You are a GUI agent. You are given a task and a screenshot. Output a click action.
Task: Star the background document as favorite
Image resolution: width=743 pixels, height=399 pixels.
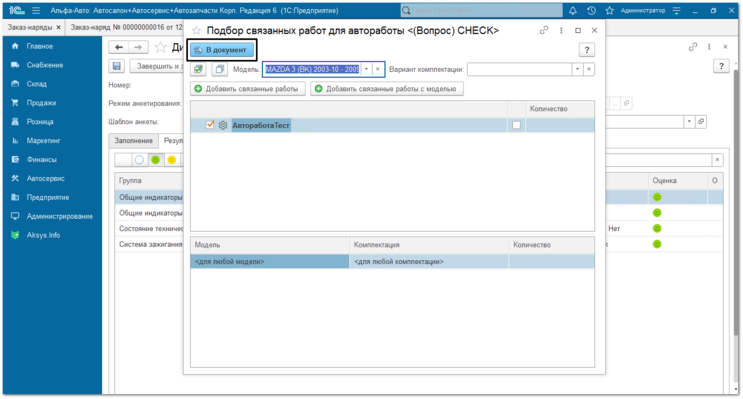click(x=161, y=47)
